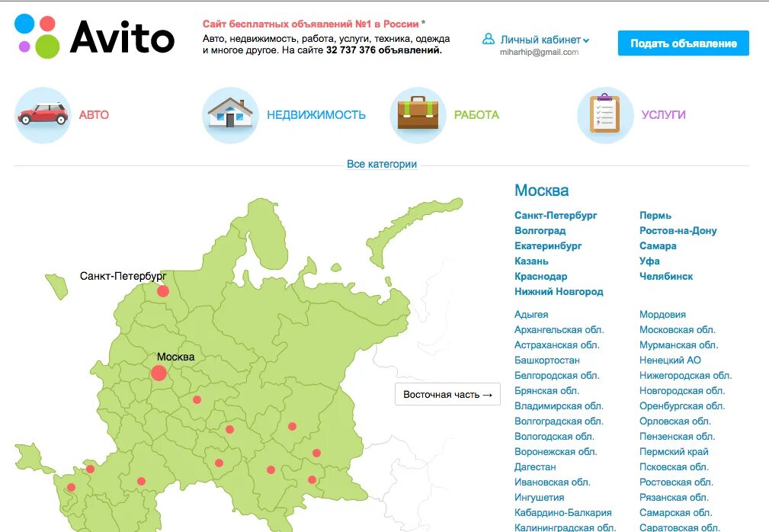This screenshot has width=769, height=532.
Task: Open Брянская обл. region link
Action: click(546, 390)
